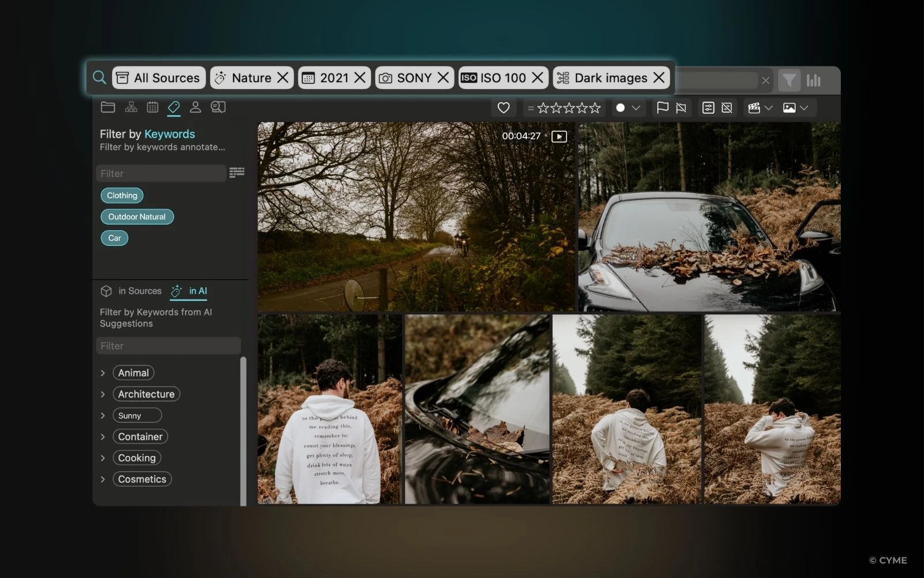Open the image type dropdown
924x578 pixels.
795,108
